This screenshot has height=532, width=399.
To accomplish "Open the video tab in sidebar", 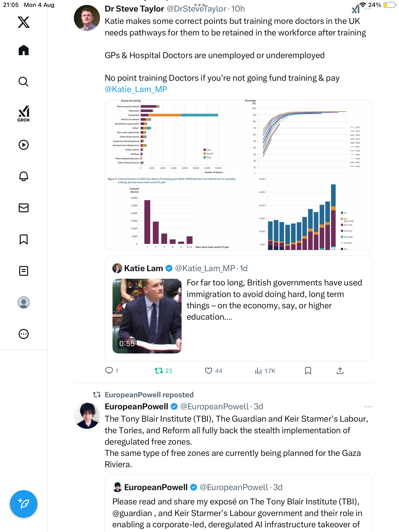I will click(24, 145).
